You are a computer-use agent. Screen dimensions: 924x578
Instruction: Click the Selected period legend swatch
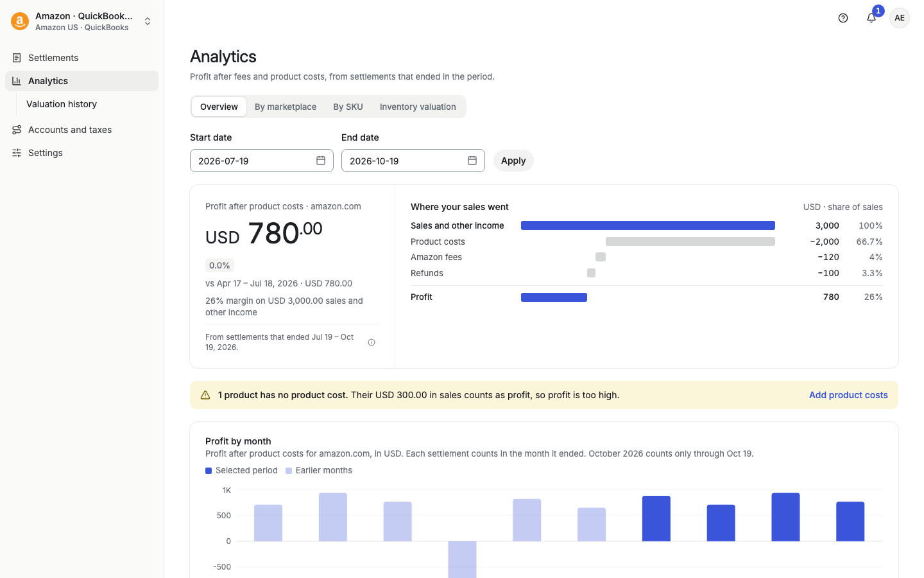pyautogui.click(x=209, y=471)
